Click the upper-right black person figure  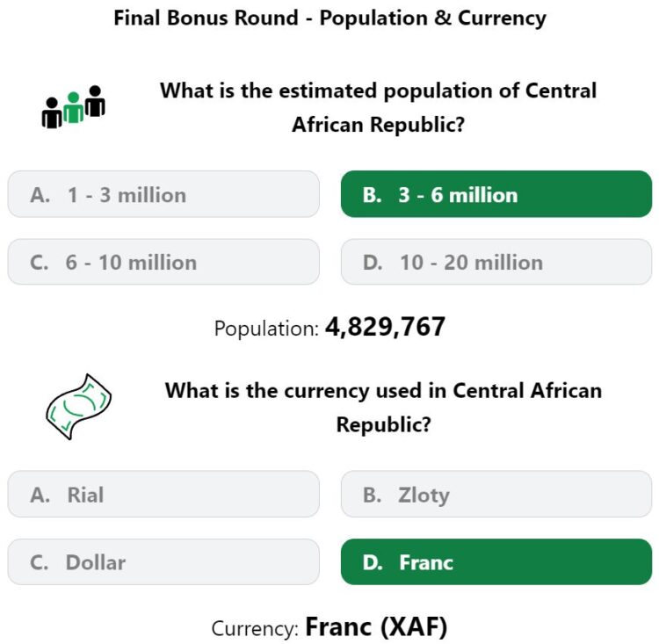pos(95,101)
